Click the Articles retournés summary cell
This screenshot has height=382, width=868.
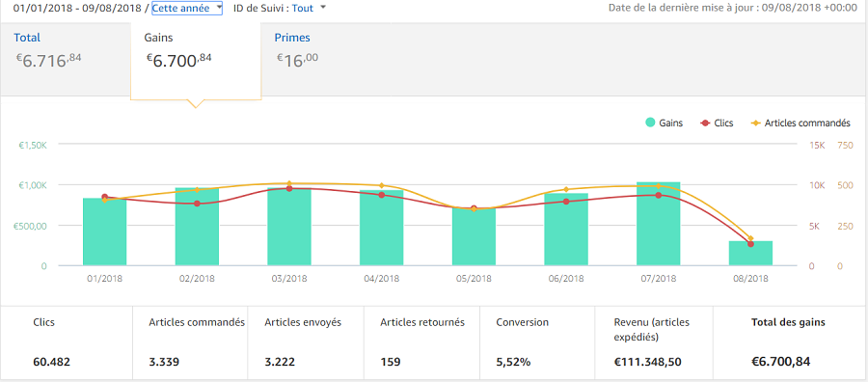tap(421, 342)
